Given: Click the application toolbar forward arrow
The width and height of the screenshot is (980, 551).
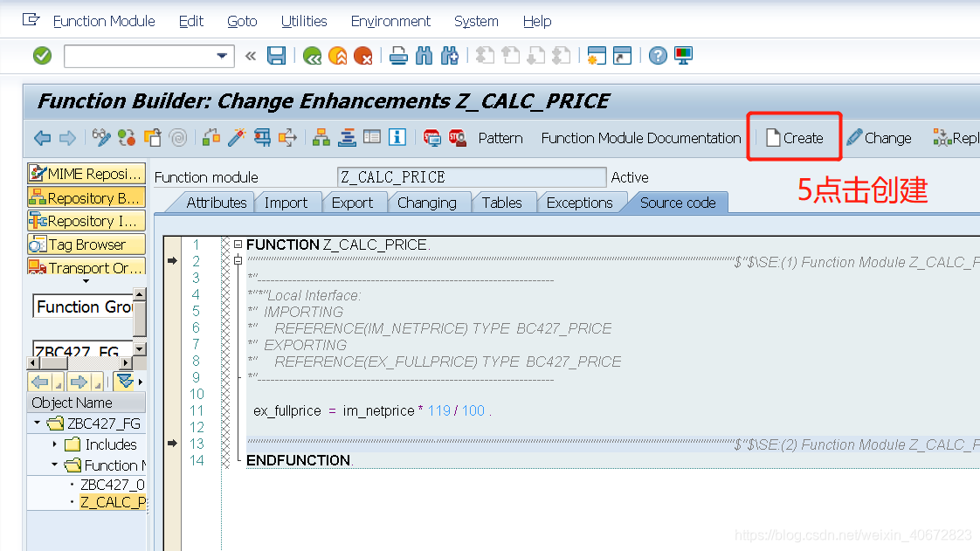Looking at the screenshot, I should tap(67, 138).
